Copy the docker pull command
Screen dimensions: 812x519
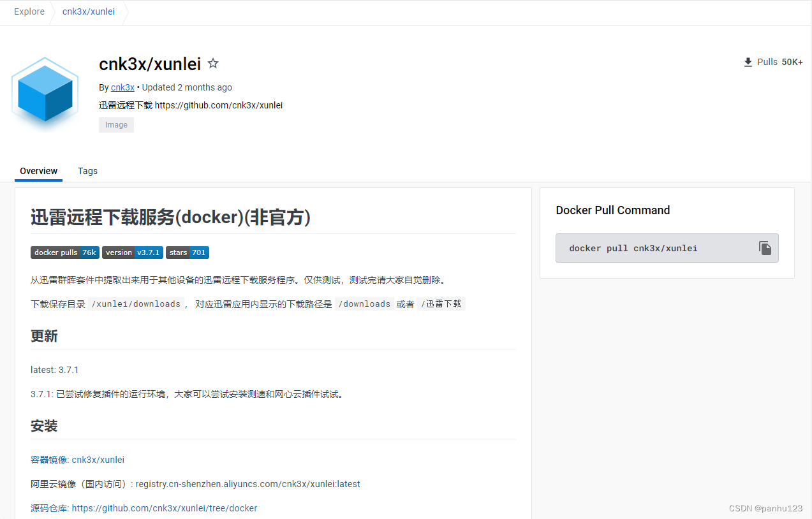coord(765,248)
